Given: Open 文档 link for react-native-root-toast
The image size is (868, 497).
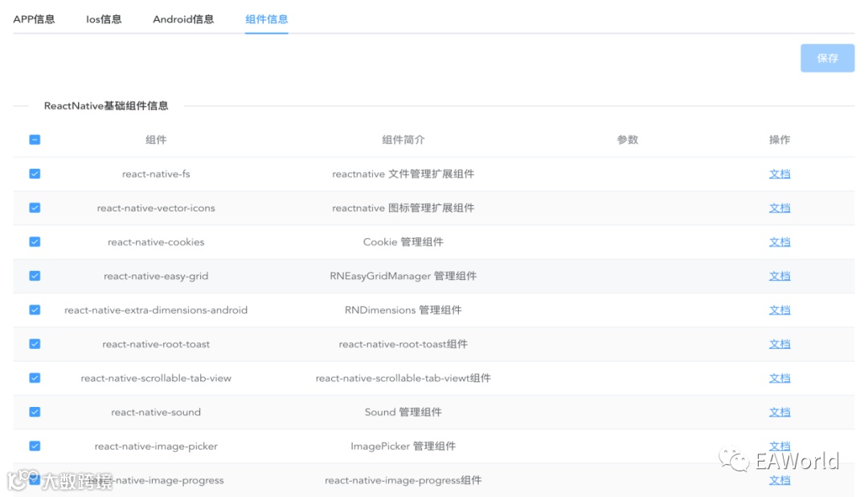Looking at the screenshot, I should (x=780, y=344).
